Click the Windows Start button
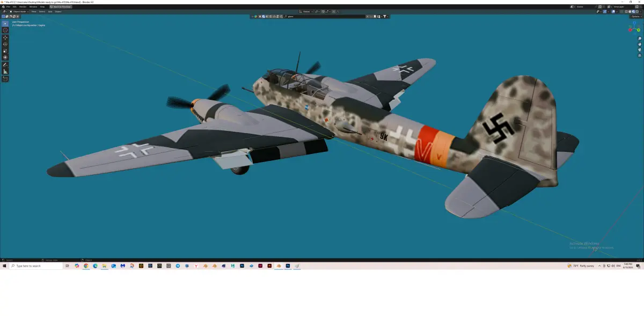 (4, 266)
